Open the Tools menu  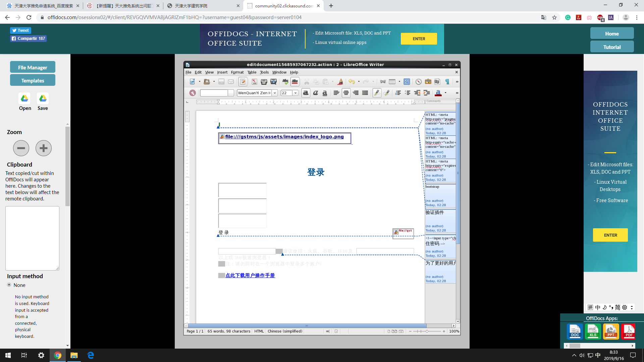click(264, 72)
